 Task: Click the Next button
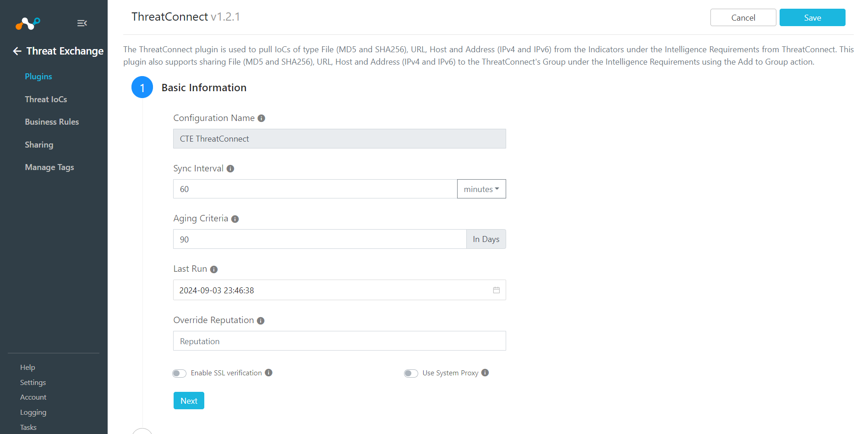[189, 401]
